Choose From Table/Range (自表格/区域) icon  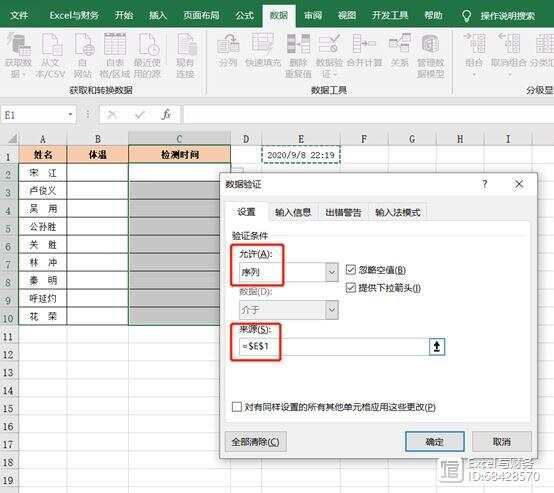pos(115,55)
